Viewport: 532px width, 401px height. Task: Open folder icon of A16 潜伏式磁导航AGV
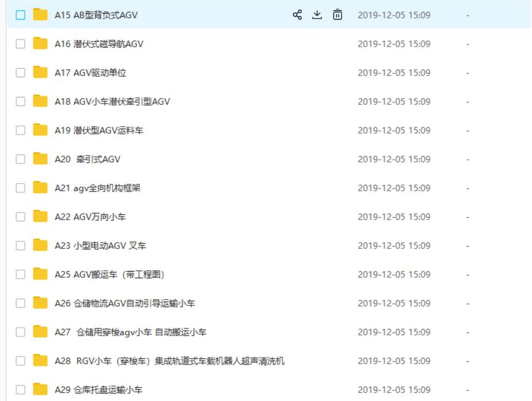pos(40,43)
